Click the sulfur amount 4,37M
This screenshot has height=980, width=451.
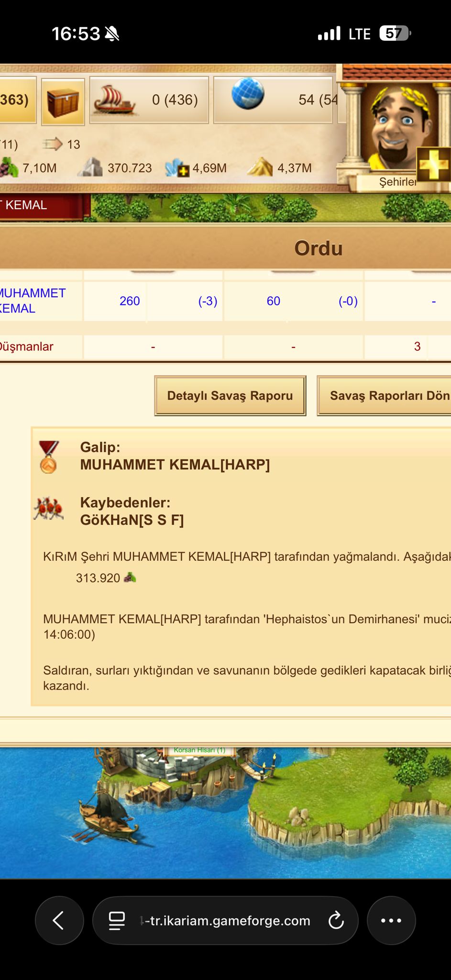(295, 168)
